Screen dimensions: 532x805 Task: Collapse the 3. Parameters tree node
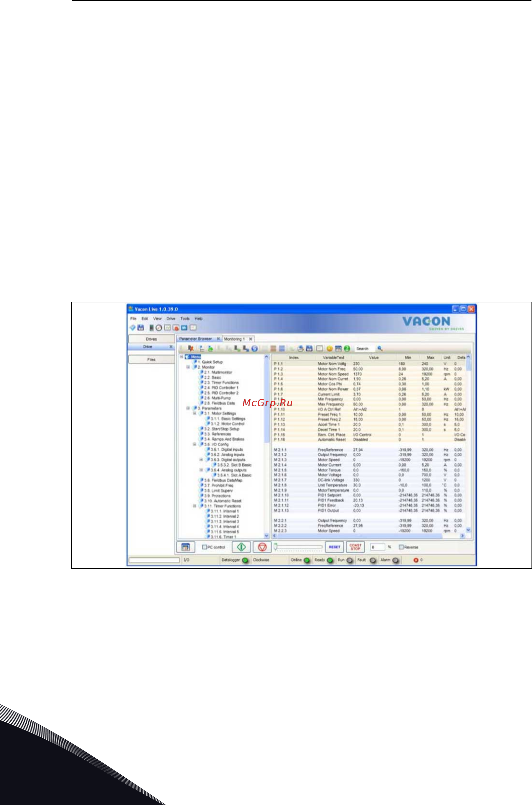(x=188, y=408)
